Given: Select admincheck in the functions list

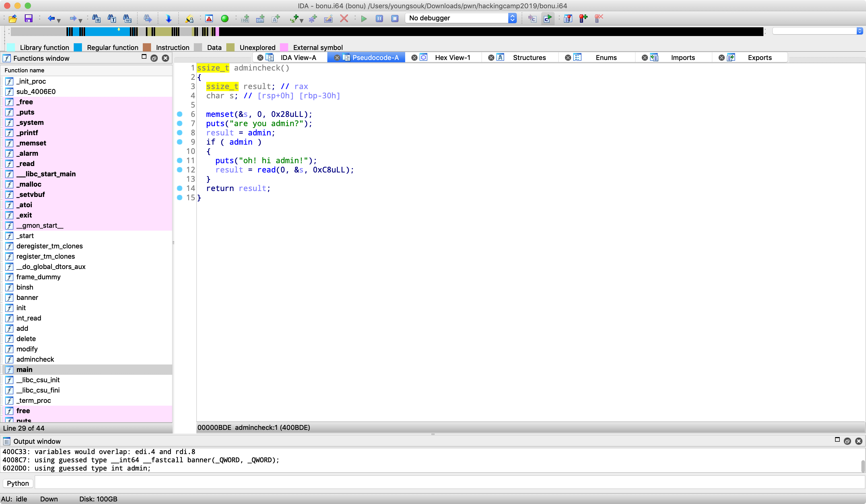Looking at the screenshot, I should 35,359.
